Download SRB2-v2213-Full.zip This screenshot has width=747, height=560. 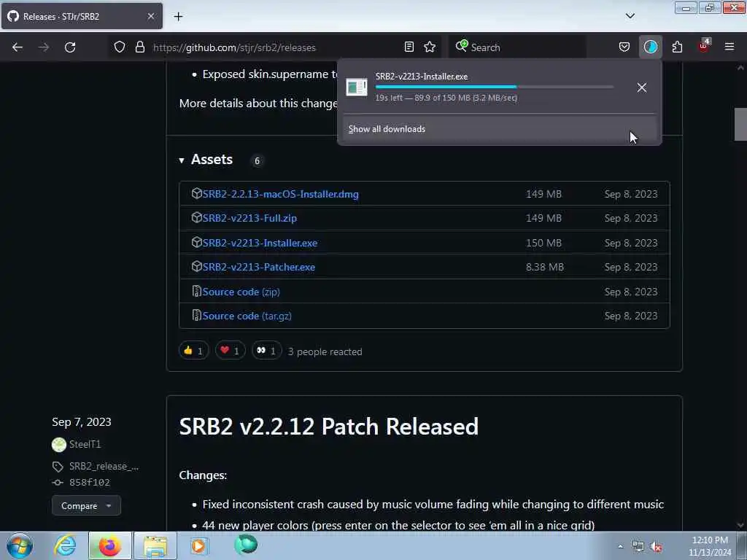[x=249, y=218]
